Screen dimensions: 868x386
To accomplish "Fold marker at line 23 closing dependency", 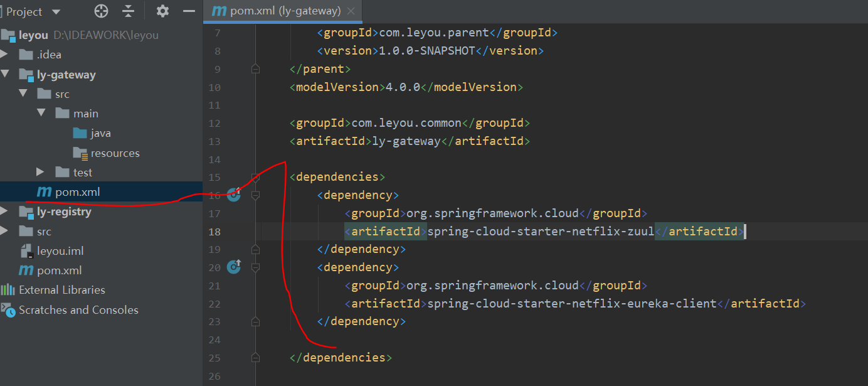I will tap(255, 321).
